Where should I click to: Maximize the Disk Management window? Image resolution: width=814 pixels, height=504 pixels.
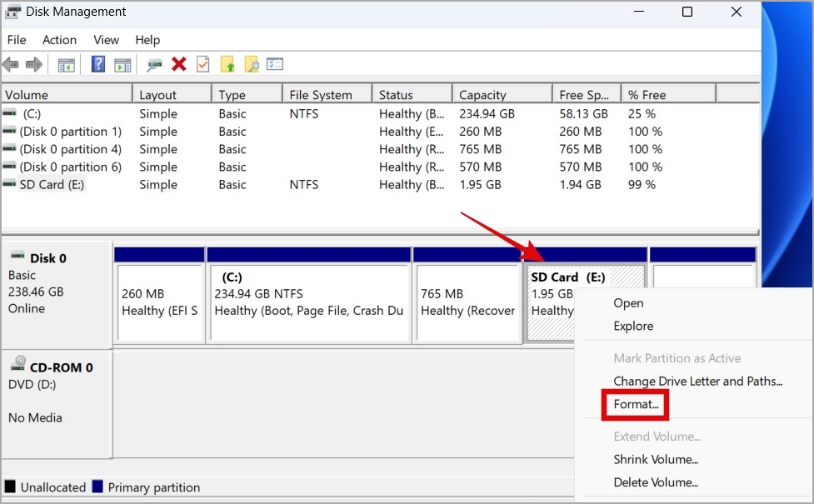click(687, 12)
